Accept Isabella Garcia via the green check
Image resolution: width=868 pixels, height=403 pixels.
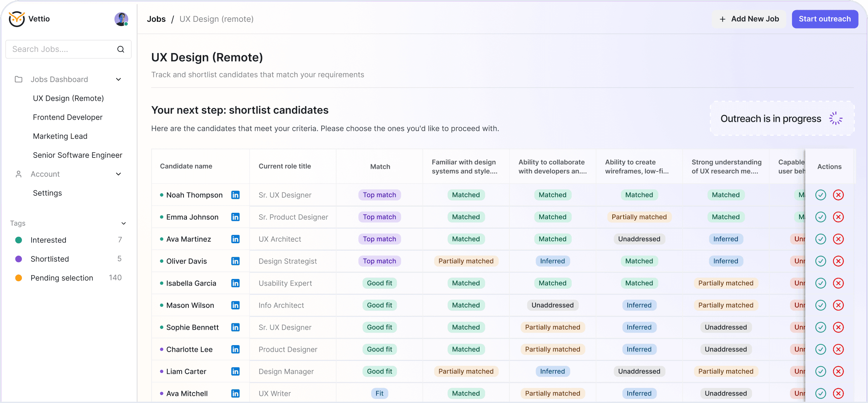[x=821, y=283]
